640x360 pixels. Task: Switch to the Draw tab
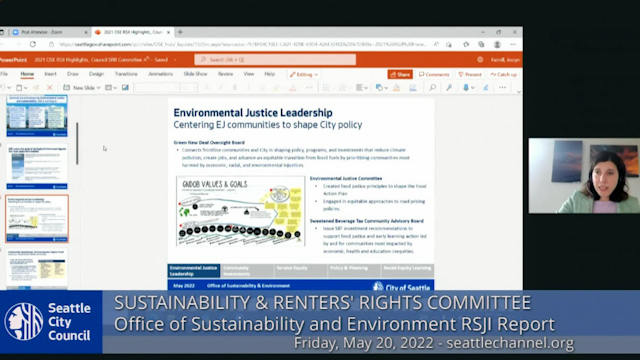[73, 74]
